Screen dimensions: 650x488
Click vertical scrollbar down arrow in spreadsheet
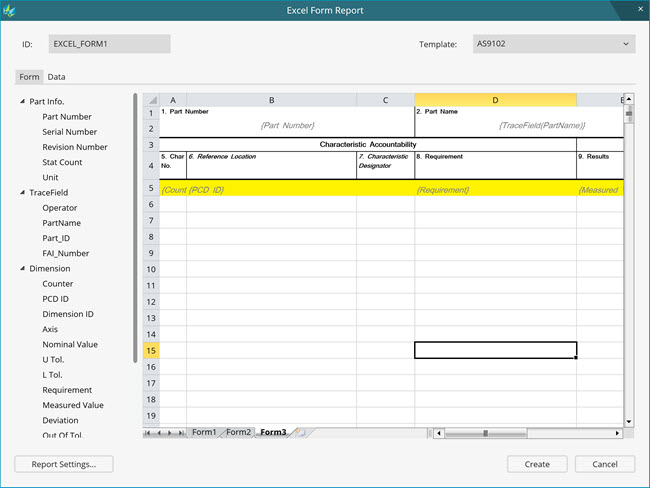[629, 422]
